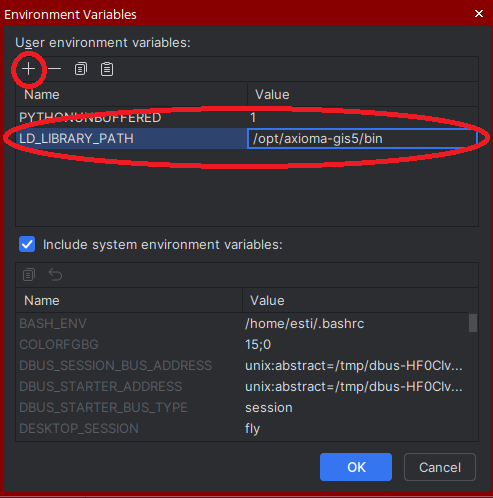Copy system environment variables icon
The width and height of the screenshot is (493, 498).
pos(29,275)
